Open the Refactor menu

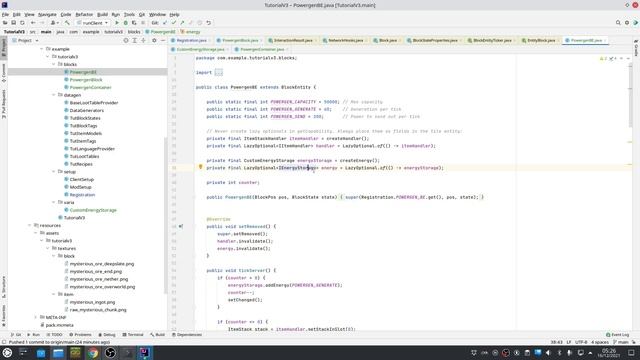click(x=84, y=14)
